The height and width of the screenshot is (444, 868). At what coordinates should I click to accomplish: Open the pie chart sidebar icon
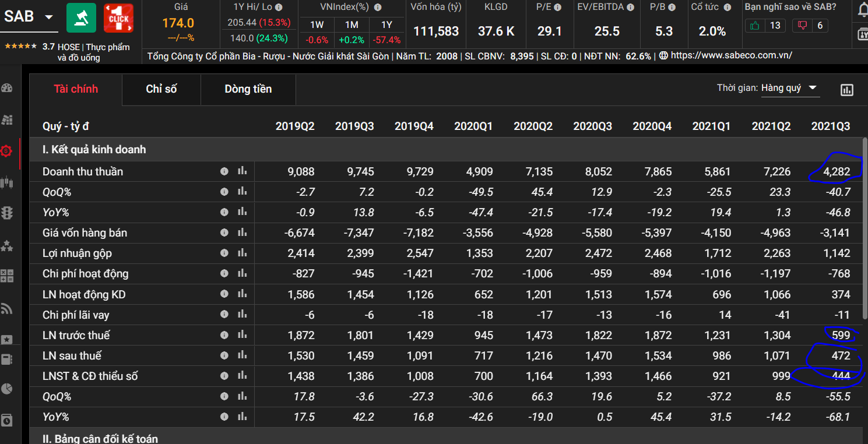click(7, 389)
